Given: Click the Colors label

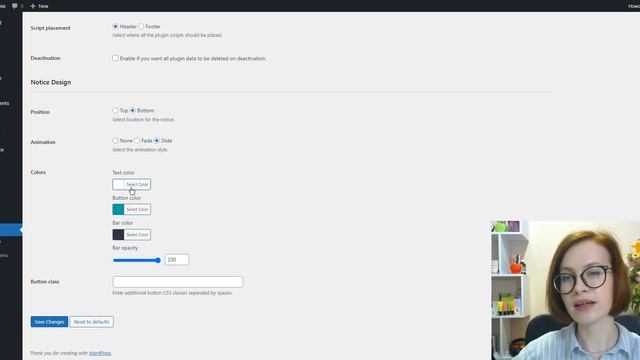Looking at the screenshot, I should 38,172.
